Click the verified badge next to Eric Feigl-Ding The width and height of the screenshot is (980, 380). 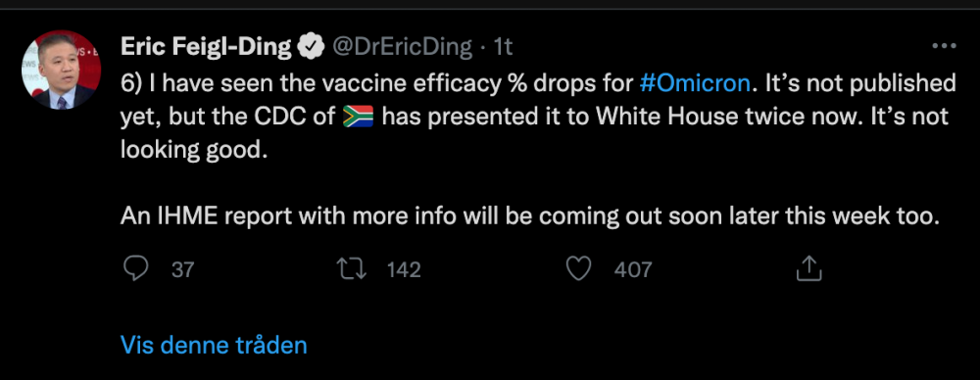click(310, 47)
